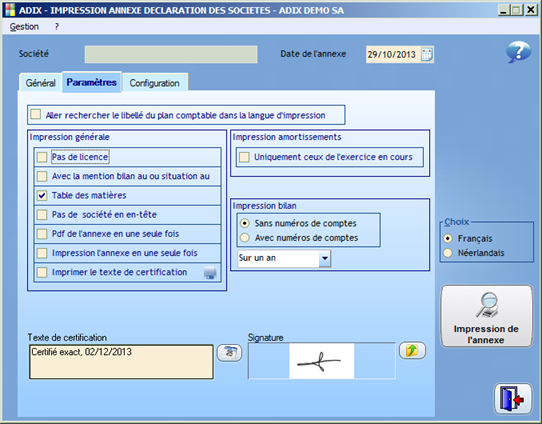Open the calendar picker beside annex date
Viewport: 542px width, 424px height.
(x=427, y=55)
